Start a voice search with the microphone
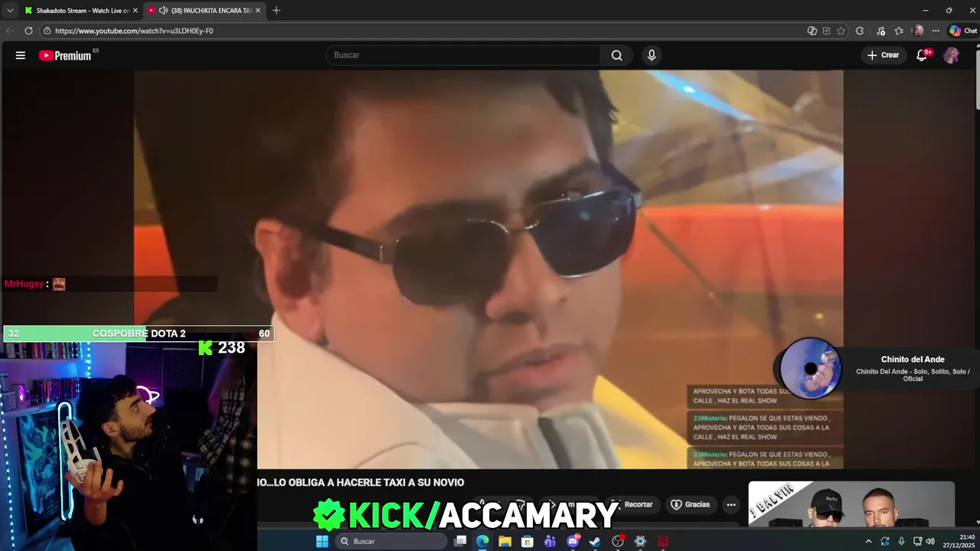Viewport: 980px width, 551px height. [x=652, y=55]
